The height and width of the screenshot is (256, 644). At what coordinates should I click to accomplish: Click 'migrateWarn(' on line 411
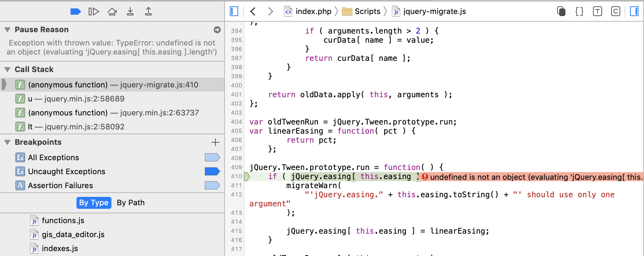tap(314, 185)
